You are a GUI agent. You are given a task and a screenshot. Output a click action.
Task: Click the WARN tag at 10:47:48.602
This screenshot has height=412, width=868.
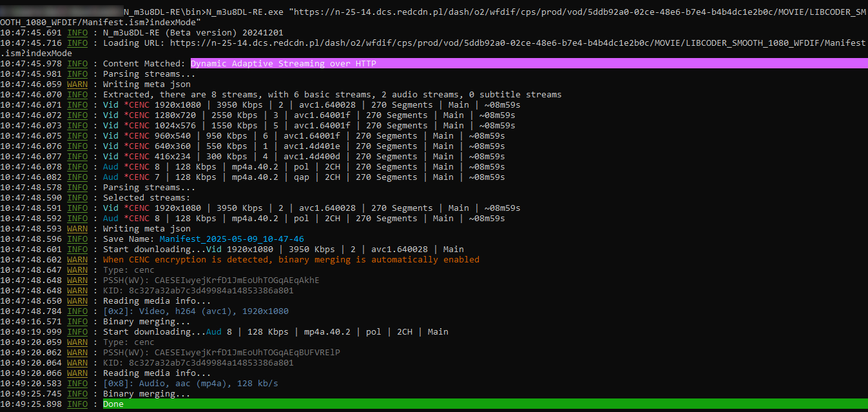pyautogui.click(x=77, y=260)
